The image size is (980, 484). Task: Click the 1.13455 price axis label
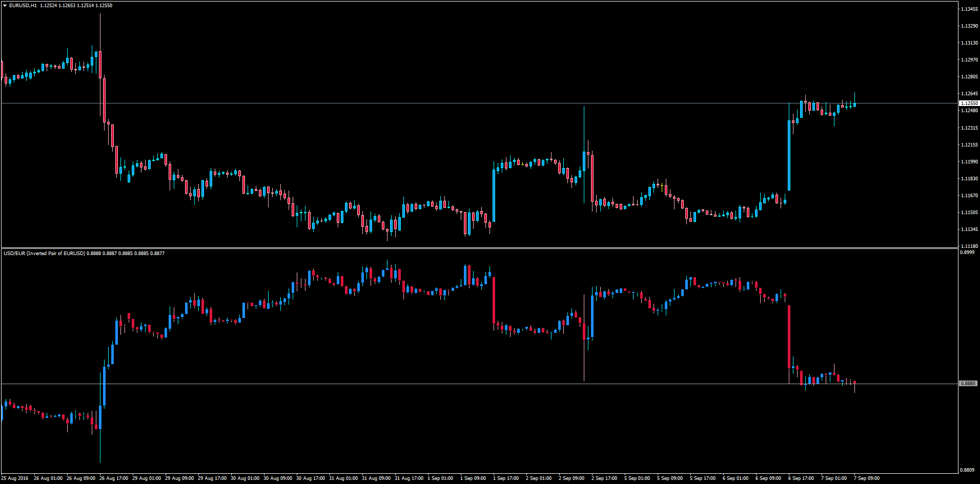pos(969,9)
